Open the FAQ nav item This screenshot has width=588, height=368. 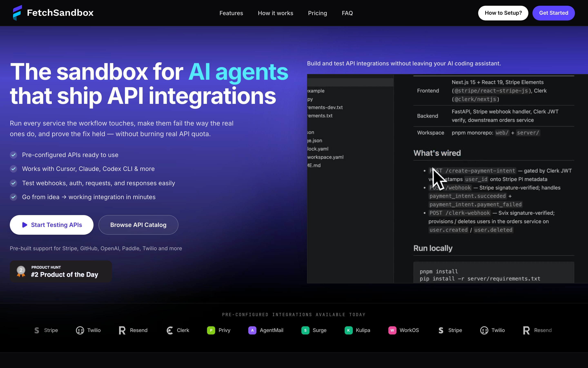coord(347,13)
